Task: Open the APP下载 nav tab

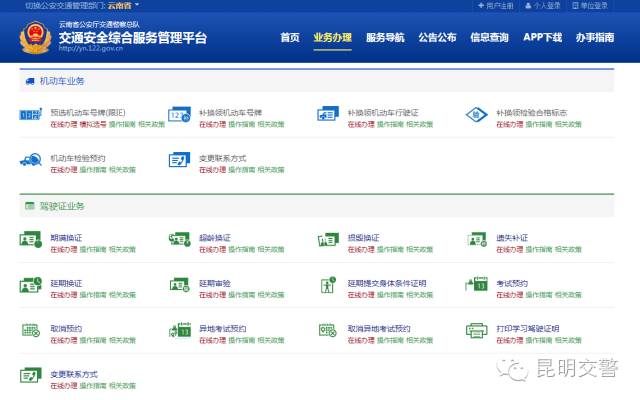Action: point(542,38)
